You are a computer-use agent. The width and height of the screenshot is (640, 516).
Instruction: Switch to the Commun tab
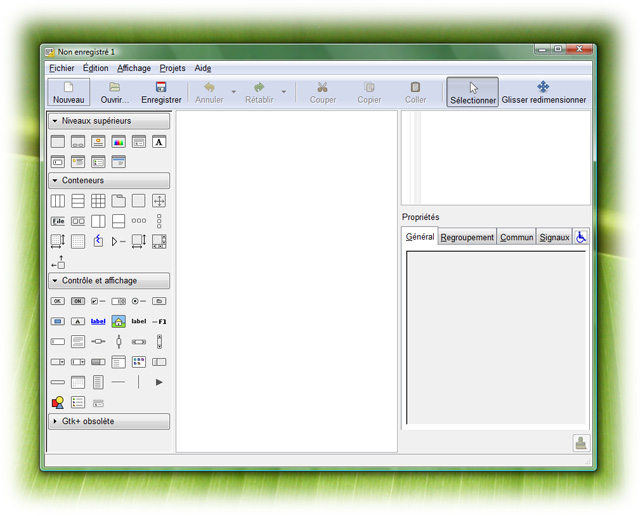point(517,237)
